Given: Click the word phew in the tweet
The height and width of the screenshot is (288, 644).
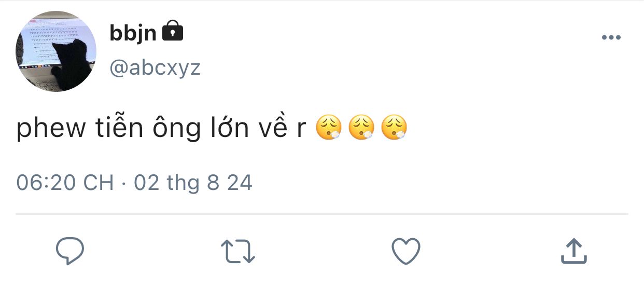Looking at the screenshot, I should tap(51, 129).
